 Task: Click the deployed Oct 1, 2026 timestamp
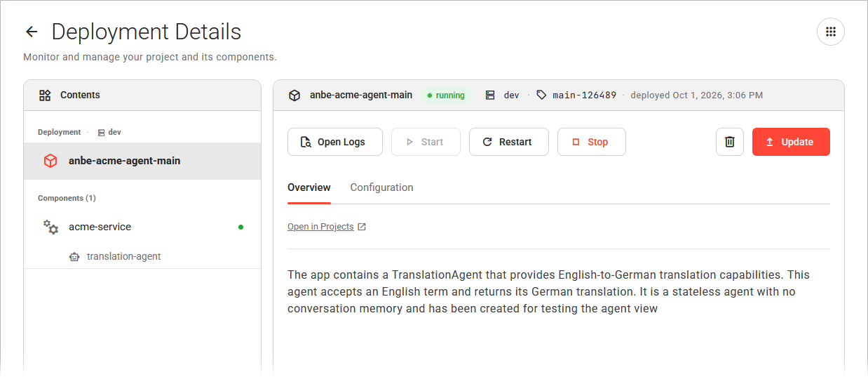coord(697,95)
